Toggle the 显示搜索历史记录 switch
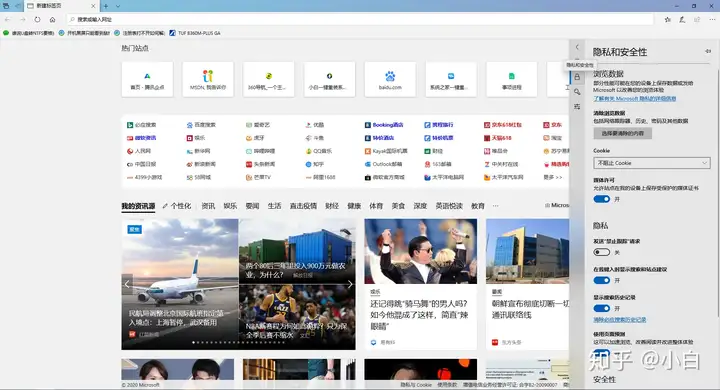This screenshot has height=390, width=720. (x=602, y=308)
